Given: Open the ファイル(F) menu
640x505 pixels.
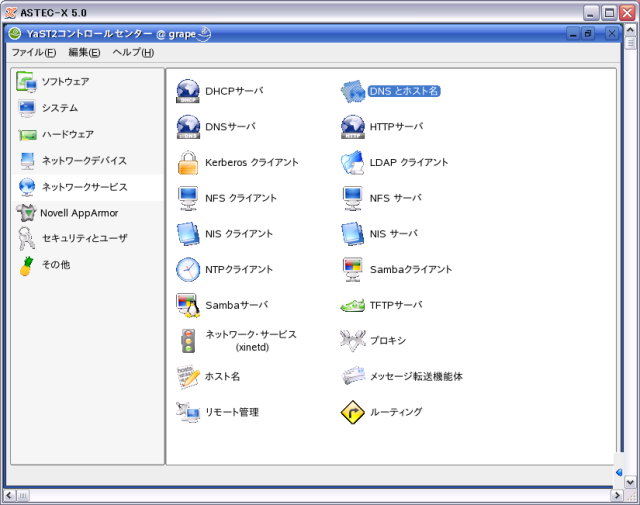Looking at the screenshot, I should [x=33, y=52].
